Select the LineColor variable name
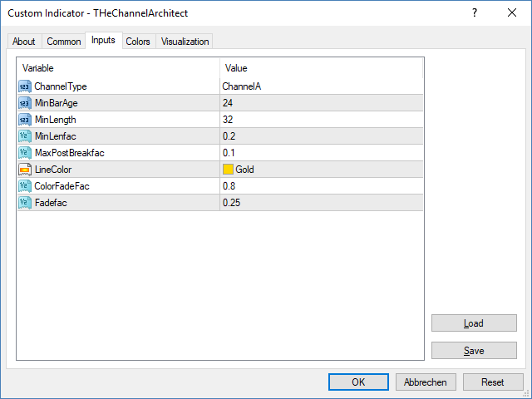The height and width of the screenshot is (399, 532). pos(53,170)
